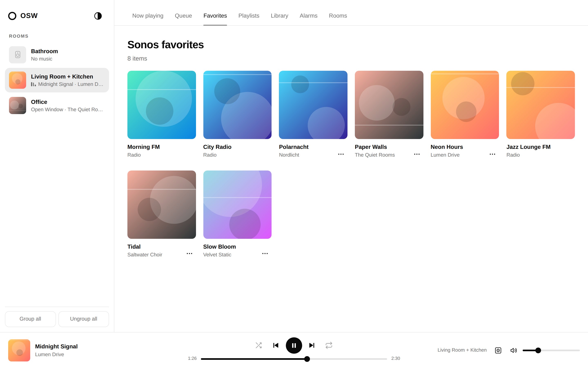Open the Tidal album artwork
The image size is (588, 368).
(161, 204)
